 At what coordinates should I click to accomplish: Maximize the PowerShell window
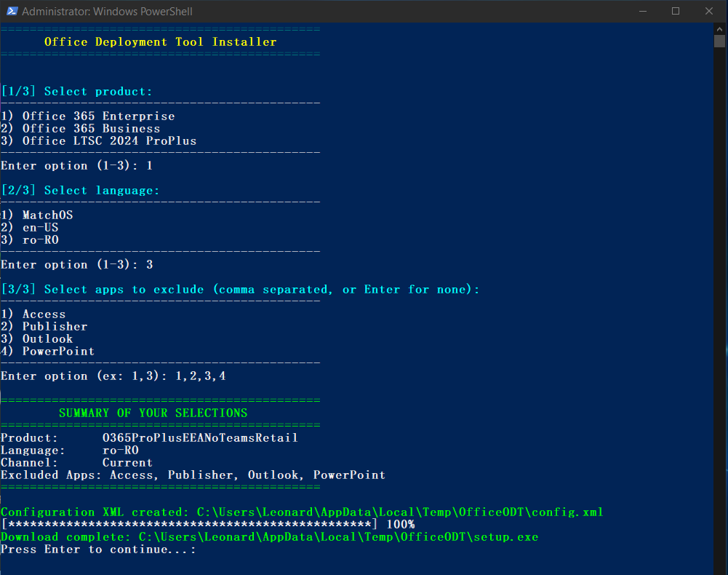pos(676,11)
